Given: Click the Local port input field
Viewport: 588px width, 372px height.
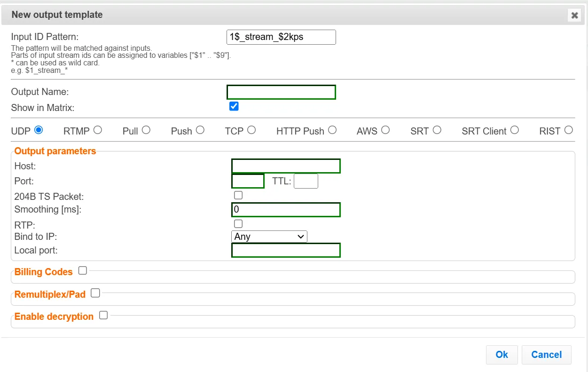Looking at the screenshot, I should [286, 250].
